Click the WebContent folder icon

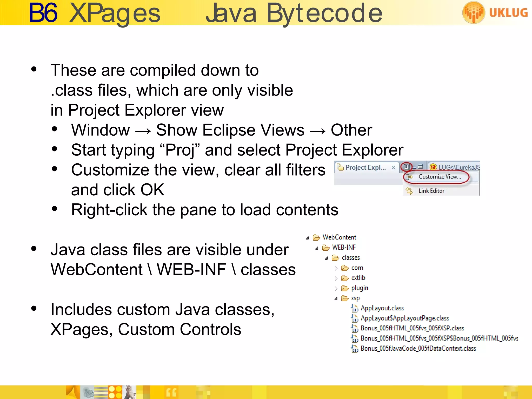[316, 237]
